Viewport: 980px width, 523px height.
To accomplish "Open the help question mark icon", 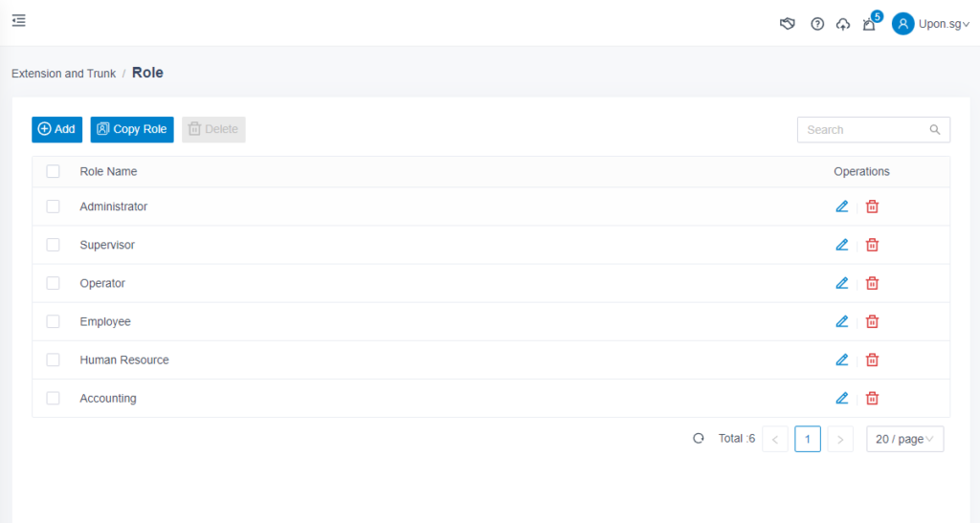I will coord(817,24).
